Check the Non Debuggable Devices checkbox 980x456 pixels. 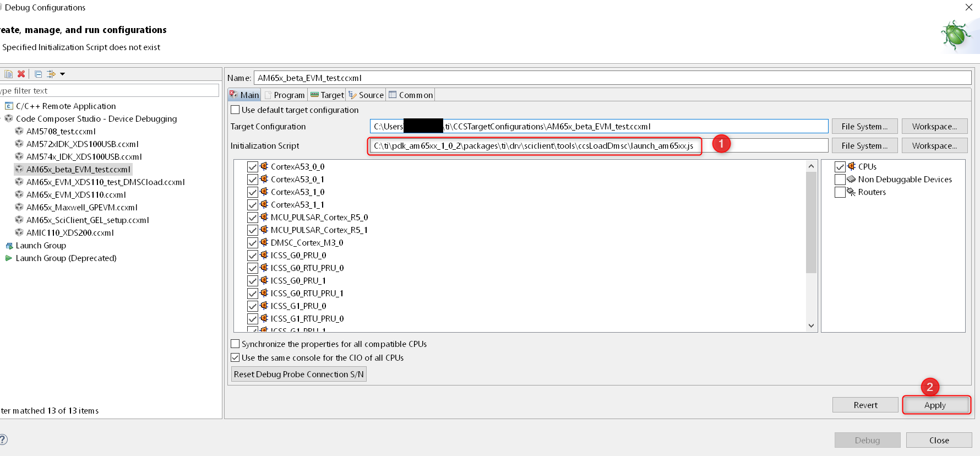[840, 180]
